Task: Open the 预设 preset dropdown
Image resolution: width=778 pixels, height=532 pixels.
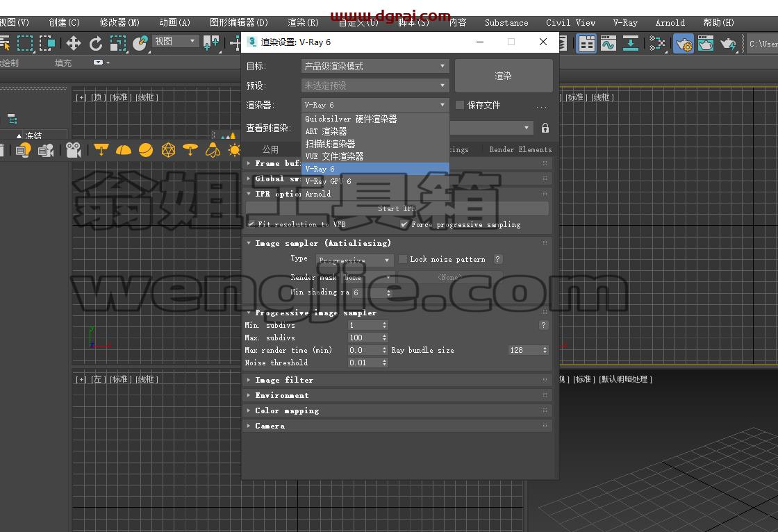Action: click(x=375, y=85)
